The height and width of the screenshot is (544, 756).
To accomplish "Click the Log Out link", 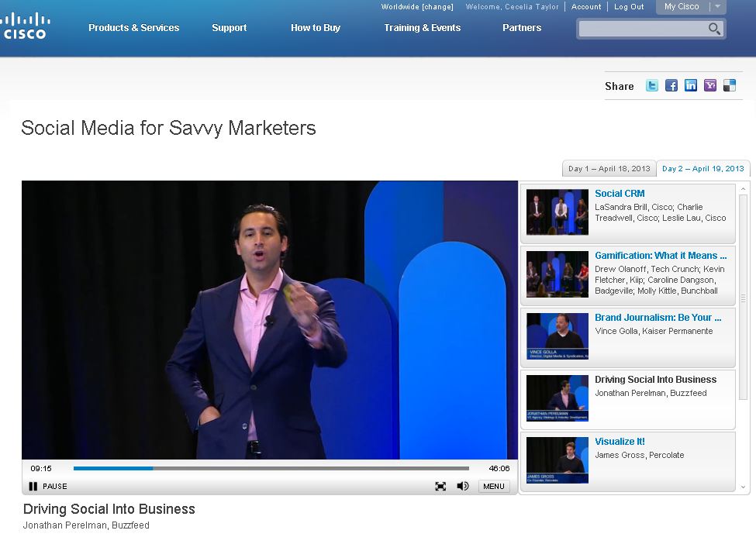I will [629, 7].
